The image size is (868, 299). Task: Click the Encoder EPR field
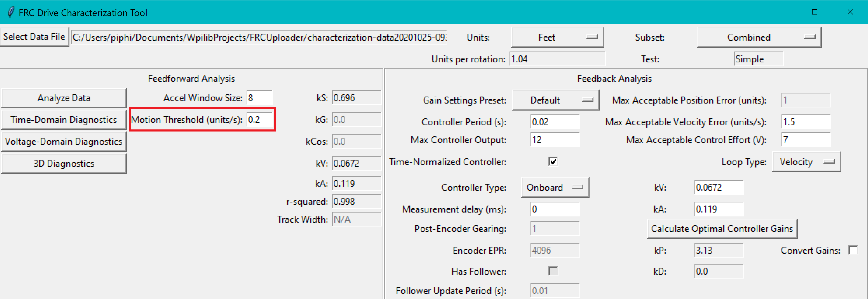click(x=555, y=251)
